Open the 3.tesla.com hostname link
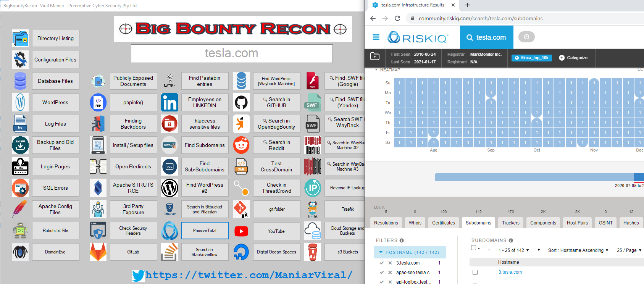The image size is (644, 284). [510, 272]
